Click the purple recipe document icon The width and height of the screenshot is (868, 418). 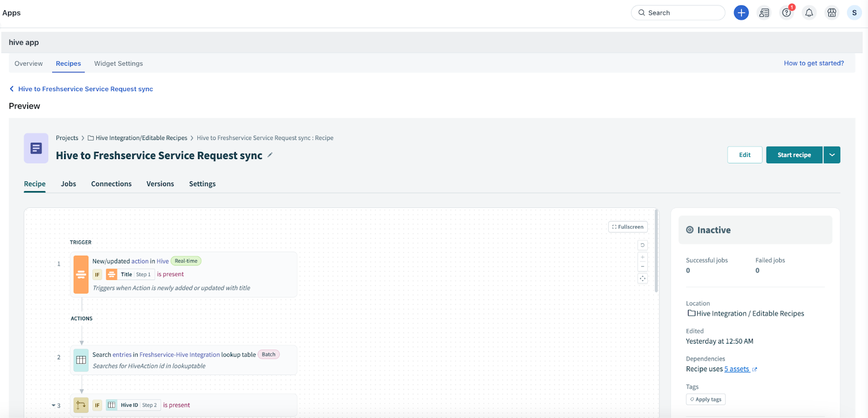(36, 148)
